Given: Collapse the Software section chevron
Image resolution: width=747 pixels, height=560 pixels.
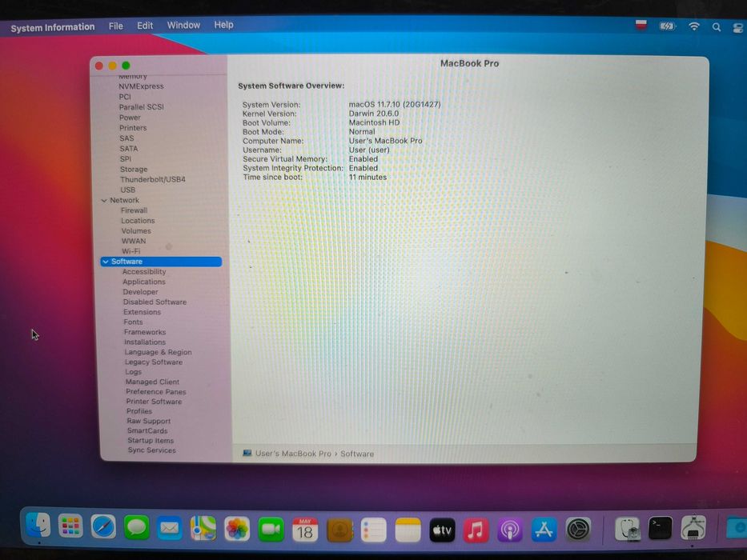Looking at the screenshot, I should (x=106, y=262).
